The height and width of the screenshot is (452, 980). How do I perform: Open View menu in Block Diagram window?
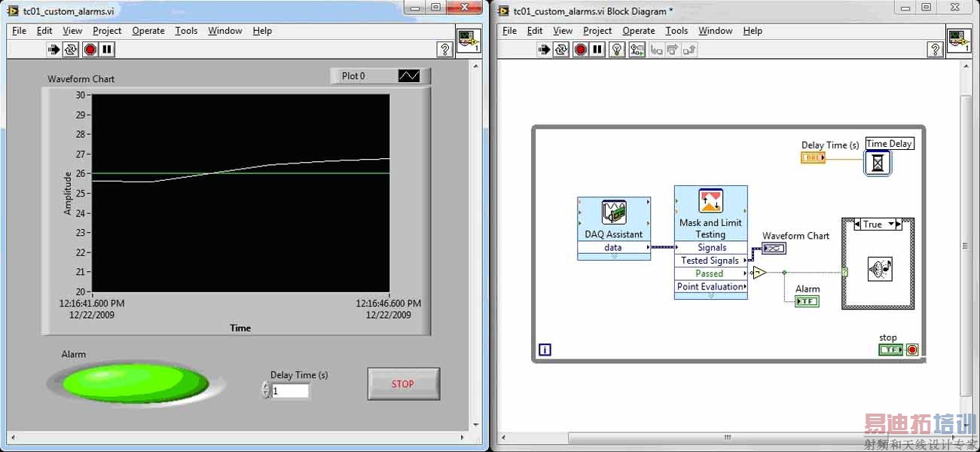point(563,31)
